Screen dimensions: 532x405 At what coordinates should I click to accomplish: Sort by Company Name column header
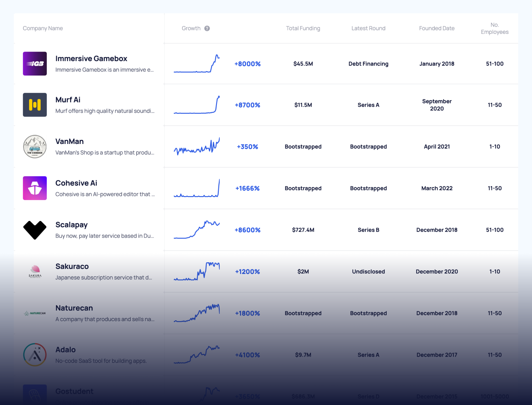pos(43,28)
